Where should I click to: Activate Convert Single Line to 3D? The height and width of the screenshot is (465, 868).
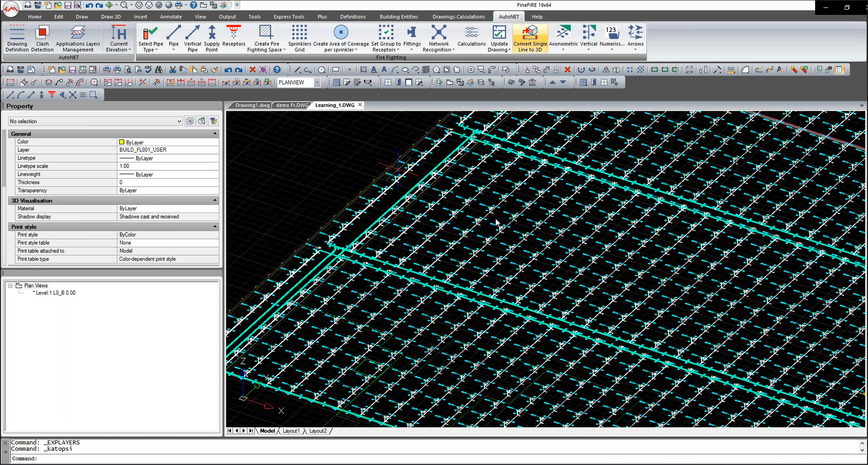(530, 39)
